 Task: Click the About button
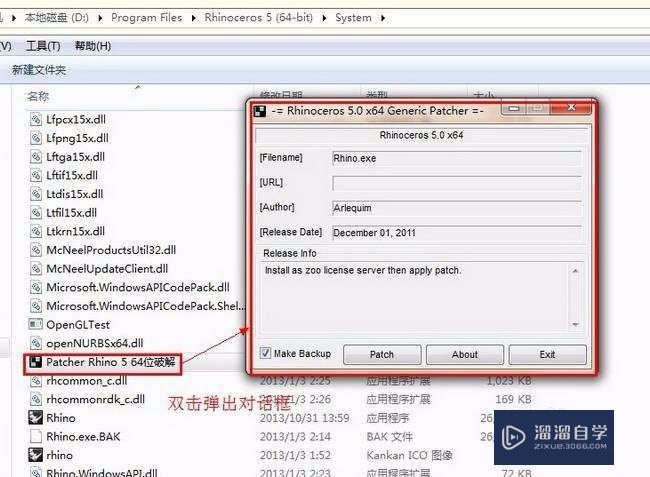coord(465,354)
